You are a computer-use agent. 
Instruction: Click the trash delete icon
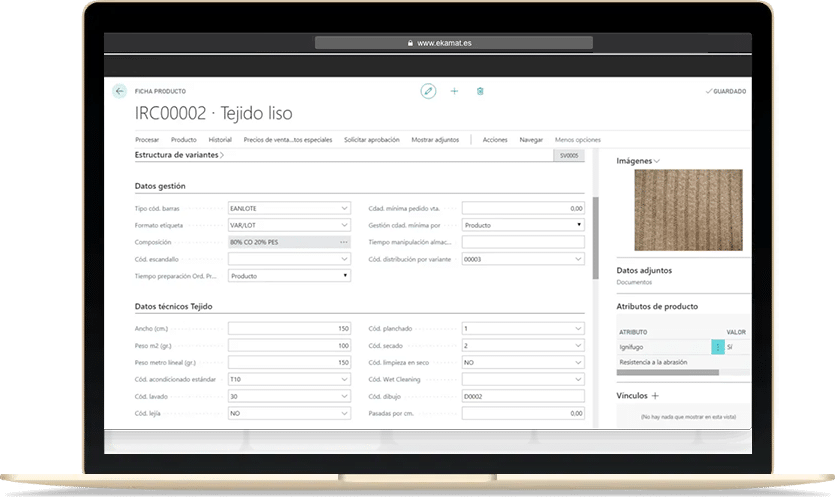[480, 91]
